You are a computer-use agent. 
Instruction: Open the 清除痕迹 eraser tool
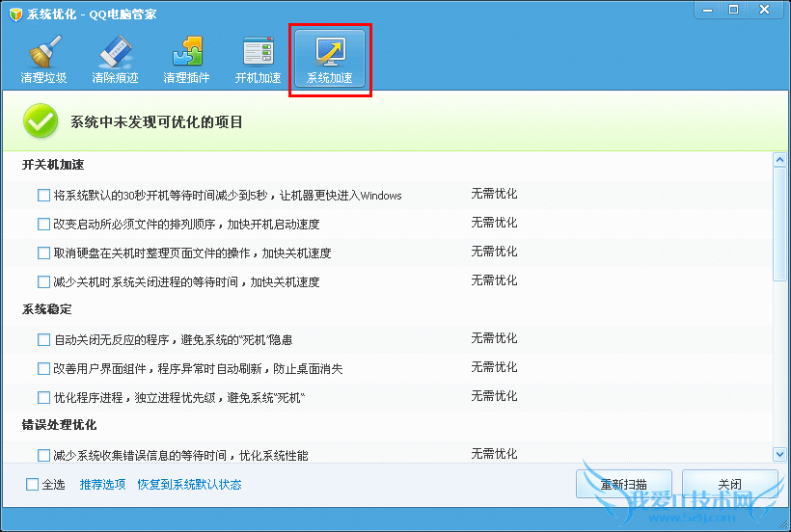click(x=115, y=59)
